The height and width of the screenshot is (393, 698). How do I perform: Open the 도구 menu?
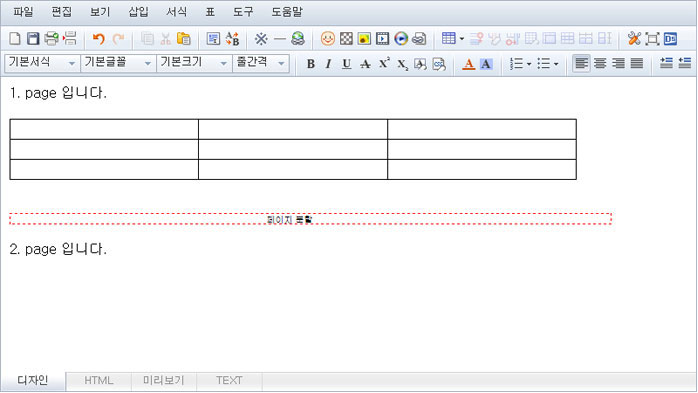[x=243, y=12]
